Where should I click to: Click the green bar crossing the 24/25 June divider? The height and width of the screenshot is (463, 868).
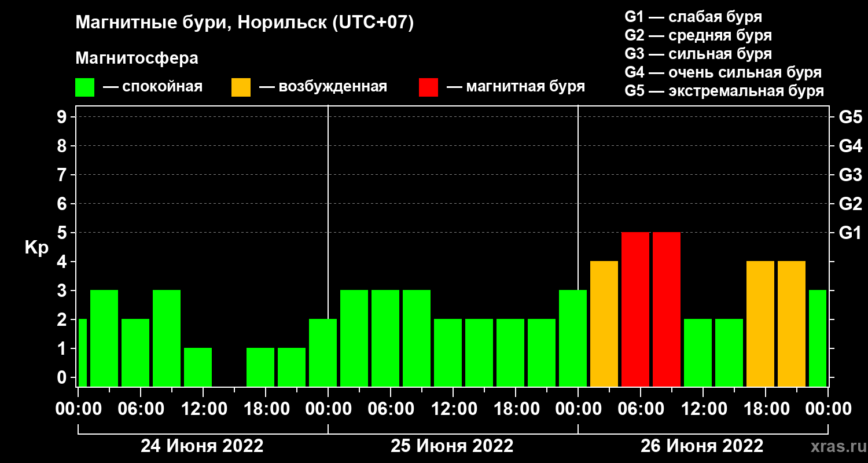[x=323, y=352]
